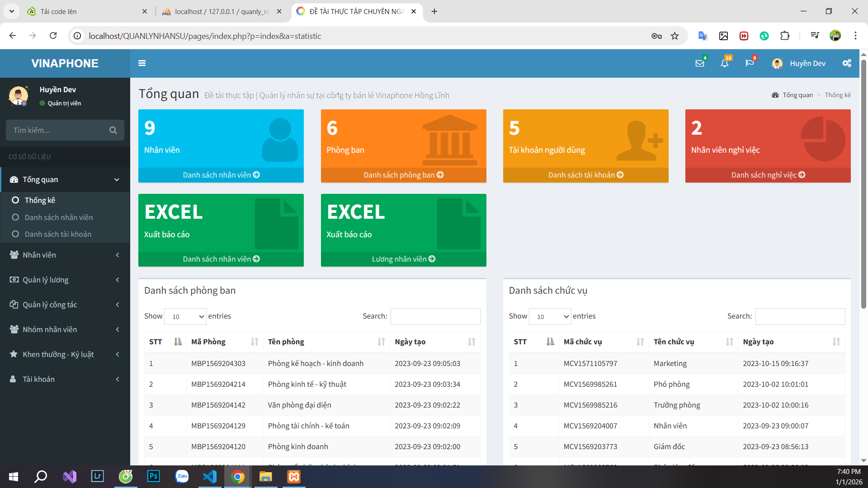Open Huyền Dev user menu in header
The height and width of the screenshot is (488, 868).
(799, 63)
